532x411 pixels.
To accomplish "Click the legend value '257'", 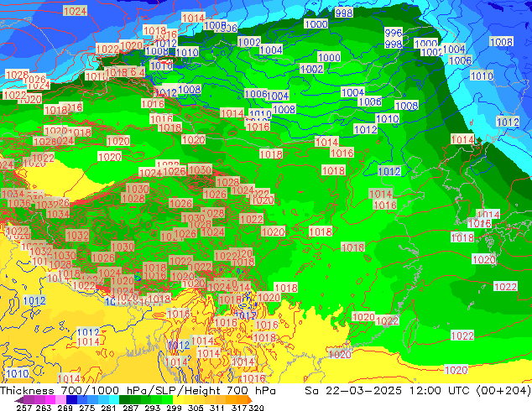I will [x=23, y=408].
